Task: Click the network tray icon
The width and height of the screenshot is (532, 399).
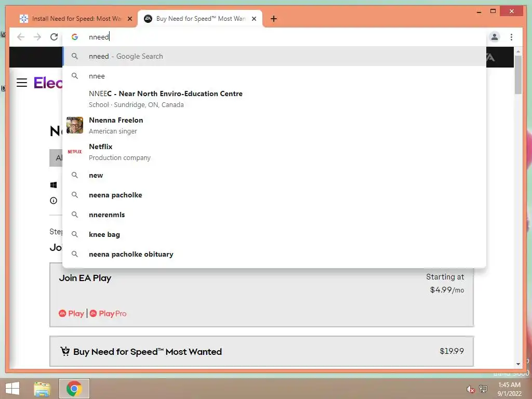Action: click(483, 389)
